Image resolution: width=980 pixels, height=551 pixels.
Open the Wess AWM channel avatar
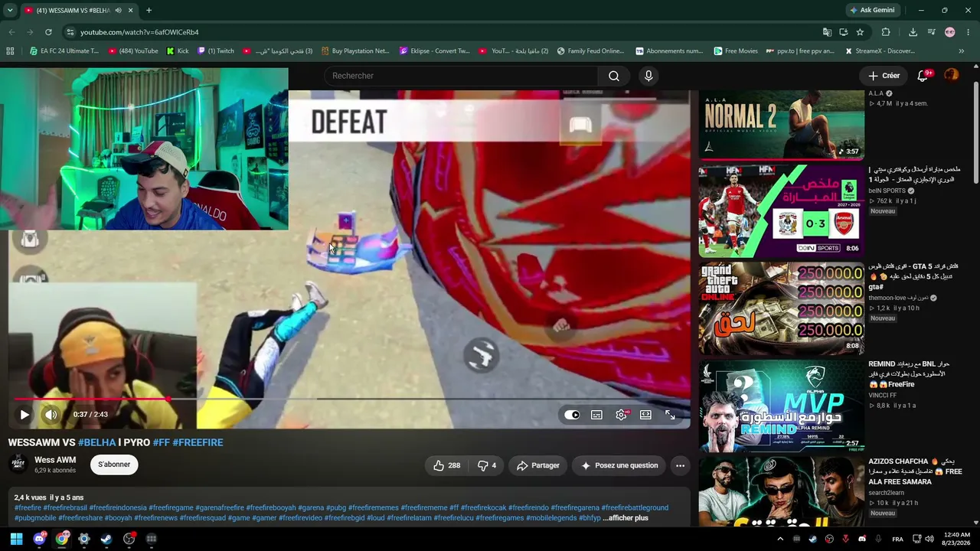18,464
